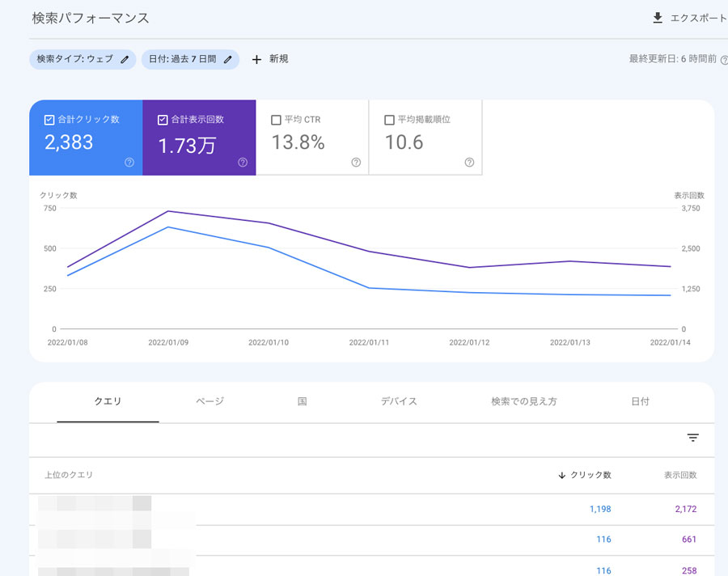728x576 pixels.
Task: Enable the 平均 CTR checkbox
Action: point(276,120)
